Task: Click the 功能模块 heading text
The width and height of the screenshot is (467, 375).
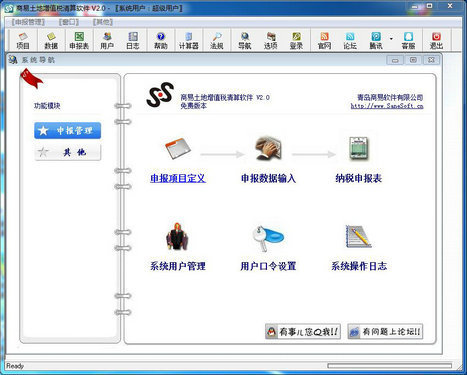Action: pos(47,106)
